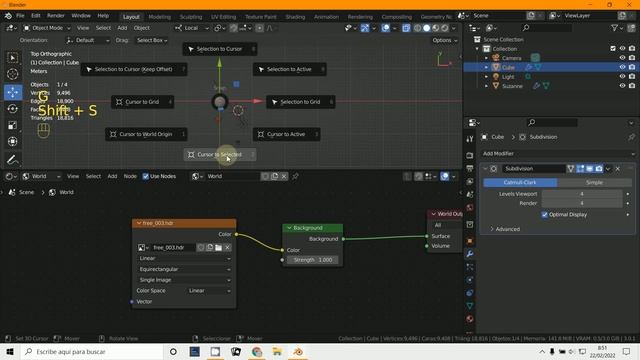
Task: Hide Suzanne in viewport via eye icon
Action: click(622, 86)
